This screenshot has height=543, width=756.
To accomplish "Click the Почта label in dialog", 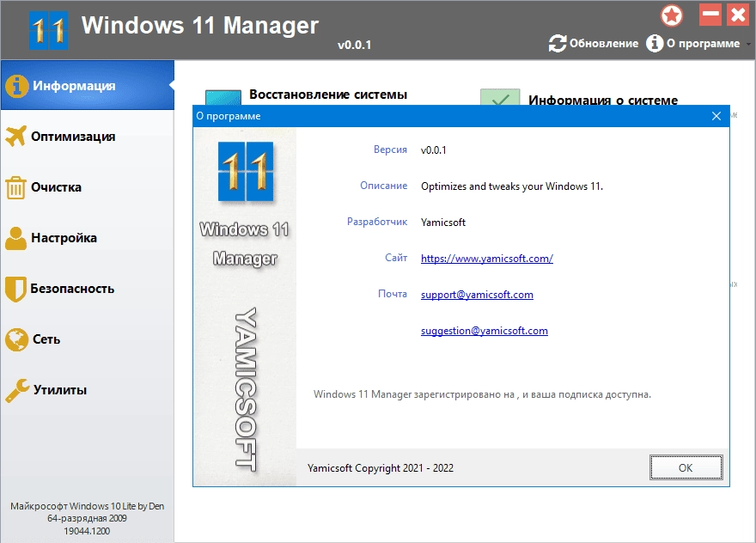I will [393, 294].
